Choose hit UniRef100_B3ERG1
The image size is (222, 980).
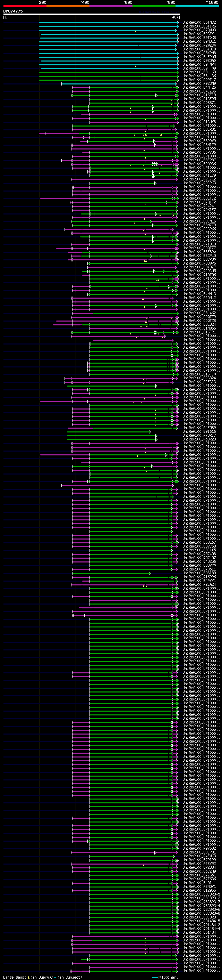[199, 130]
